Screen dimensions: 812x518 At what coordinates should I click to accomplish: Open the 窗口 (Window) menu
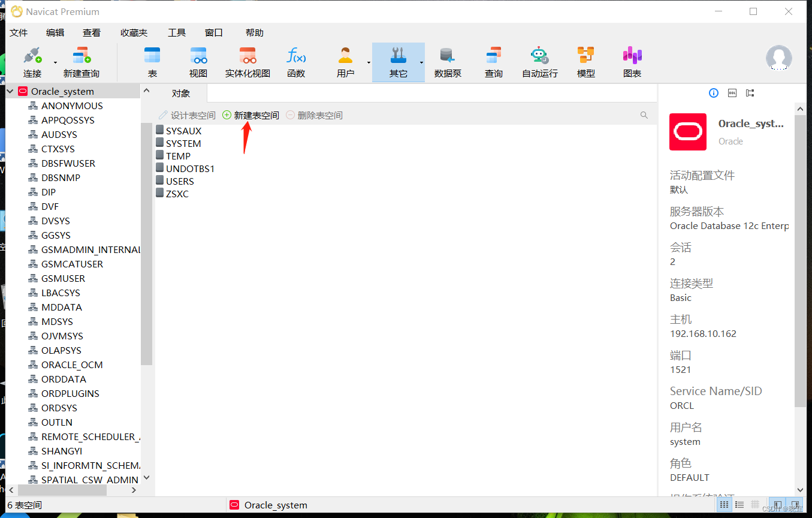214,32
